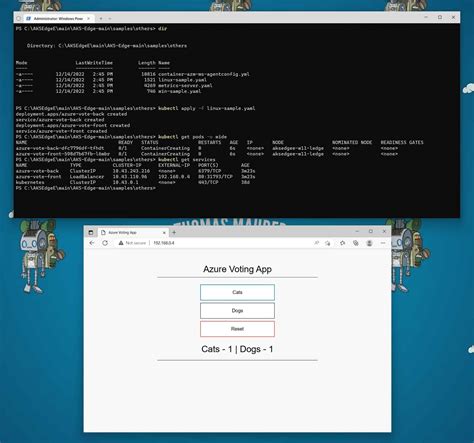Minimize the terminal window
The width and height of the screenshot is (474, 443).
coord(426,17)
